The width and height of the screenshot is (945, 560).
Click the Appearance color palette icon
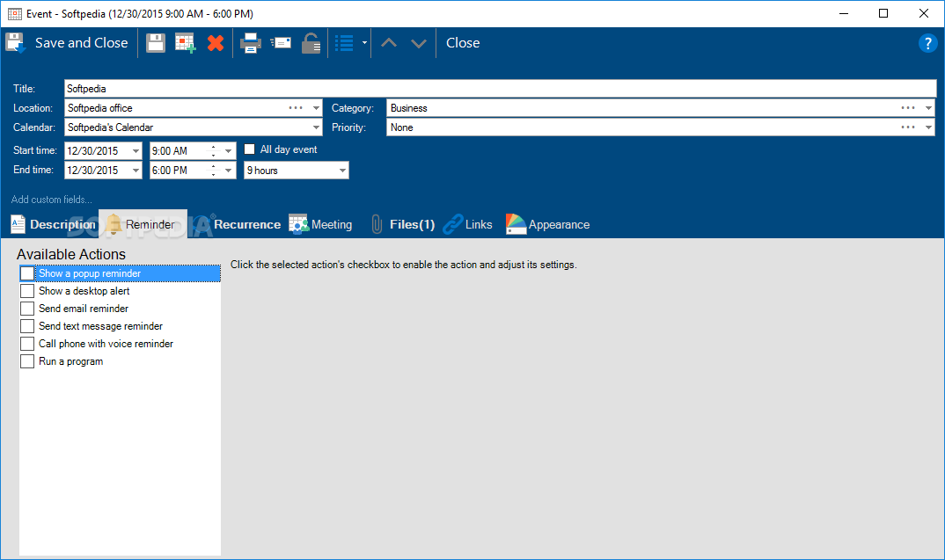[516, 224]
